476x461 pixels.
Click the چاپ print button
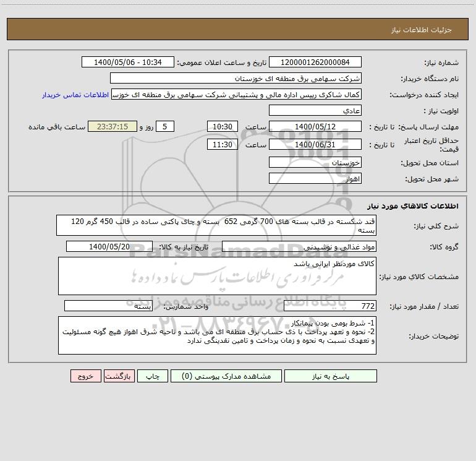coord(153,376)
